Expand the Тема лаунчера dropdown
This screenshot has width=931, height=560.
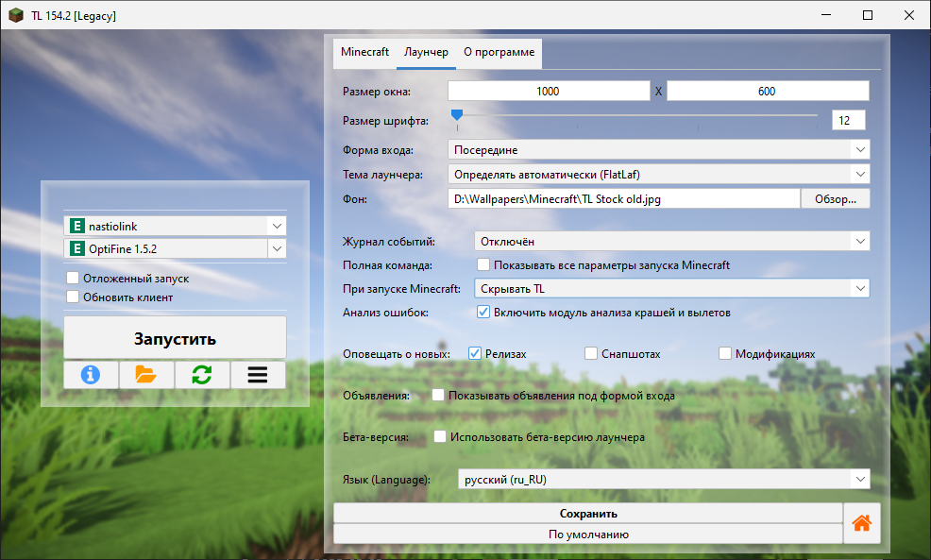click(x=658, y=175)
